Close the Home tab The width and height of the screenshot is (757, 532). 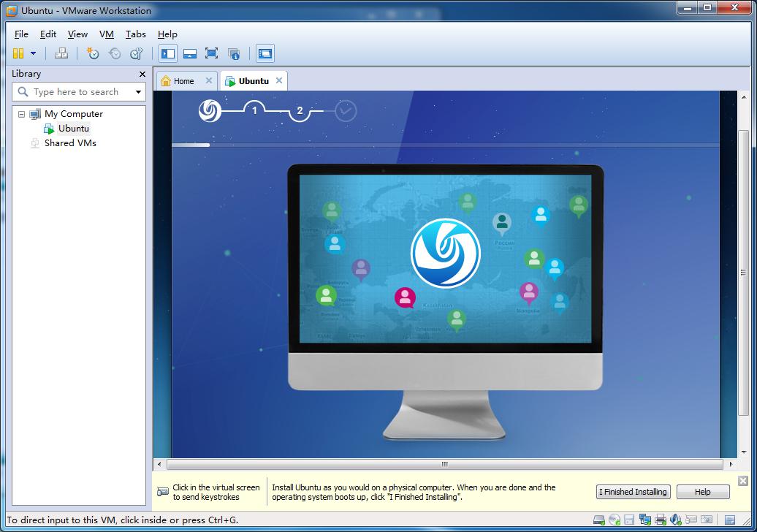pos(208,80)
